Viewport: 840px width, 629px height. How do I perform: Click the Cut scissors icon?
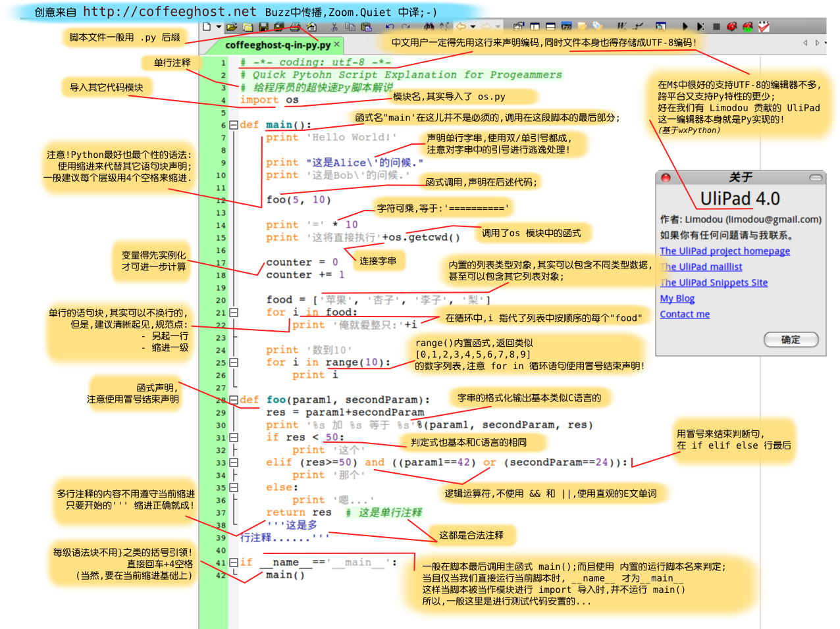click(334, 27)
